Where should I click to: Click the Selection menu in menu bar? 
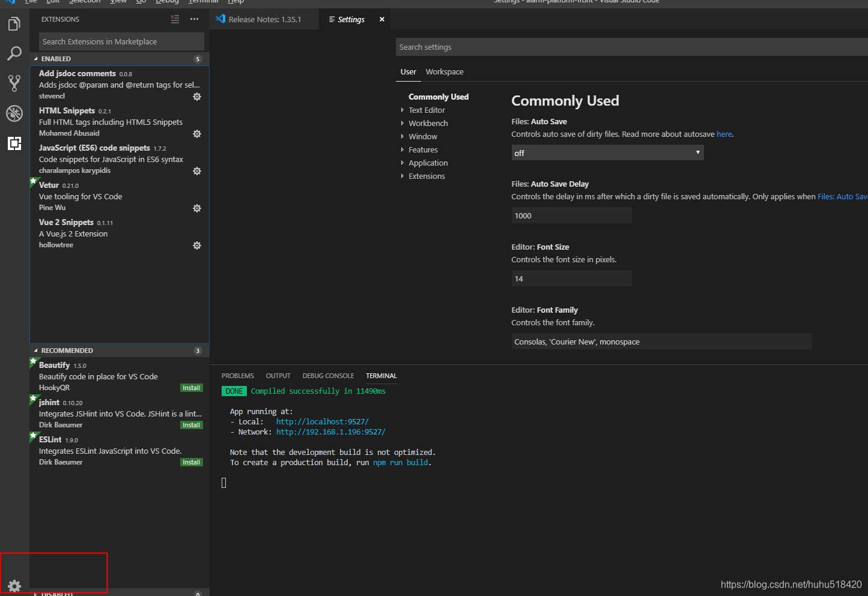[85, 2]
